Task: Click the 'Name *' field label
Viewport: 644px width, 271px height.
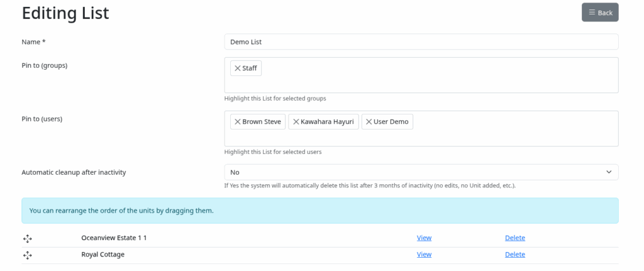Action: [34, 42]
